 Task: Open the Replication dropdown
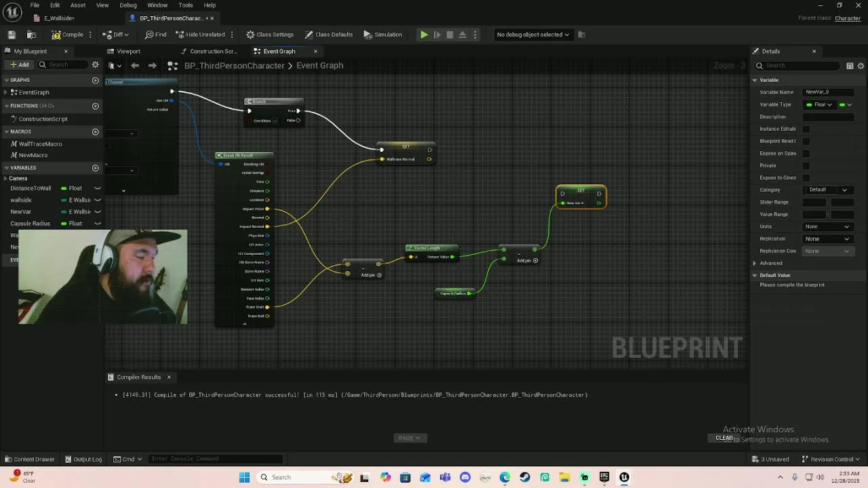(827, 239)
